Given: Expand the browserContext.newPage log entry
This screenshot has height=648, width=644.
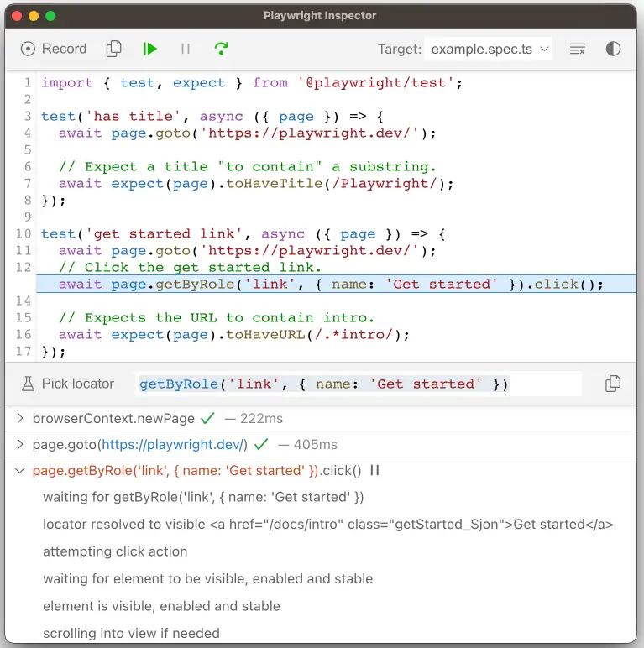Looking at the screenshot, I should [21, 418].
